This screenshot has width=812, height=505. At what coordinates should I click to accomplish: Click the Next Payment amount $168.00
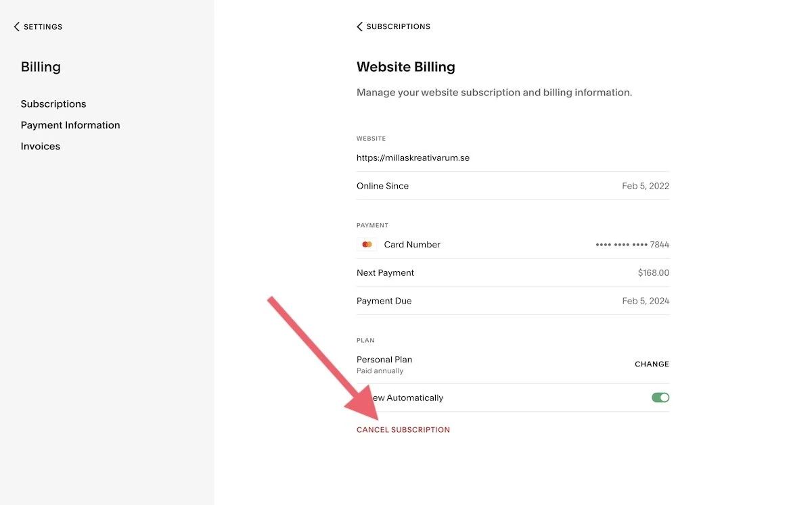[653, 272]
